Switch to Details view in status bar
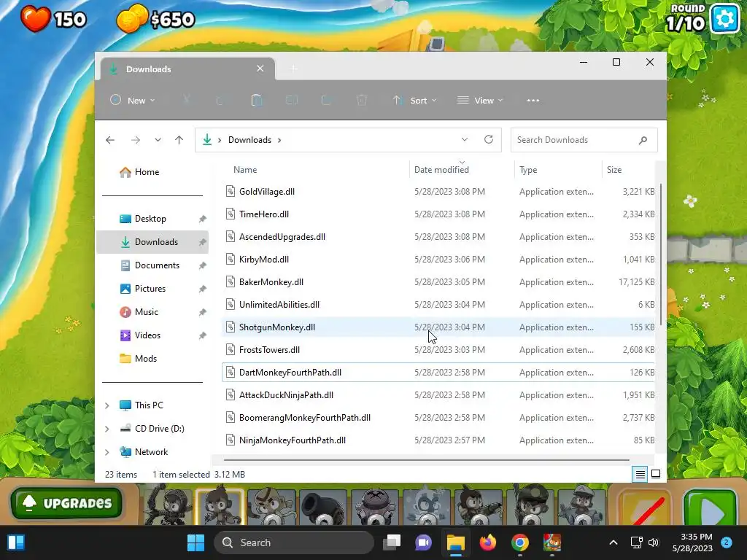747x560 pixels. pyautogui.click(x=640, y=474)
